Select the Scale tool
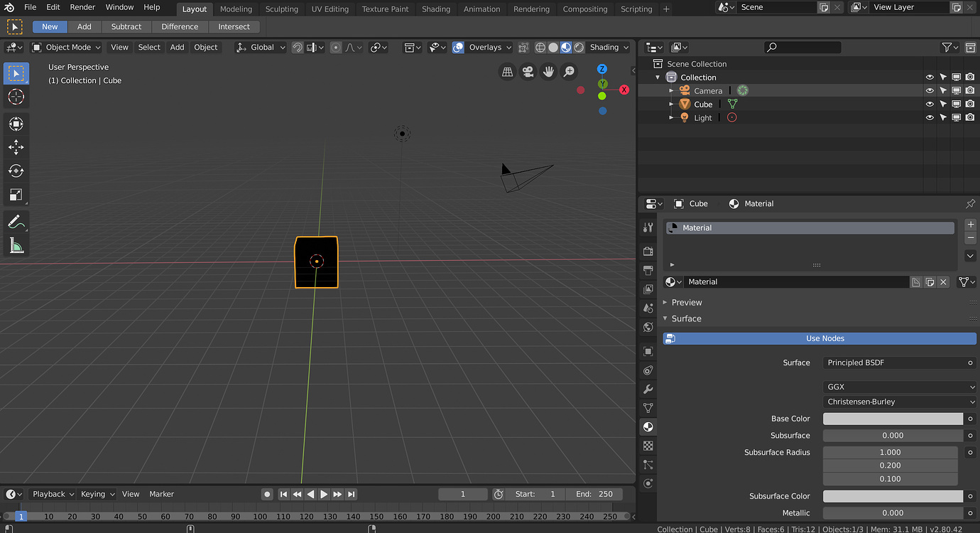Image resolution: width=980 pixels, height=533 pixels. (16, 195)
